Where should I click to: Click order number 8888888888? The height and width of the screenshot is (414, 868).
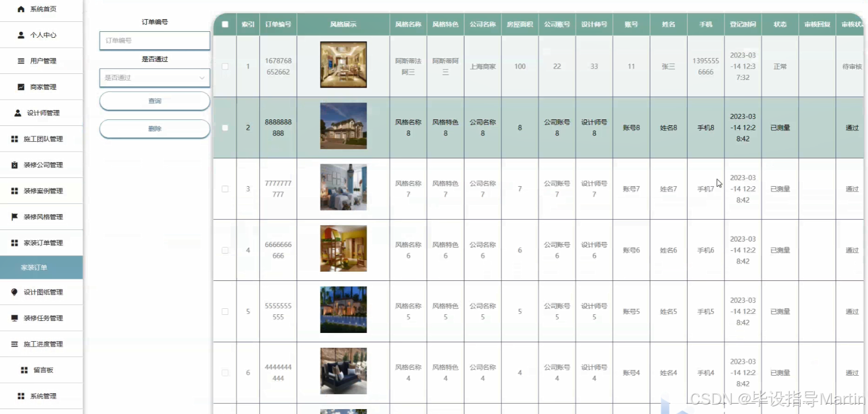(x=278, y=128)
